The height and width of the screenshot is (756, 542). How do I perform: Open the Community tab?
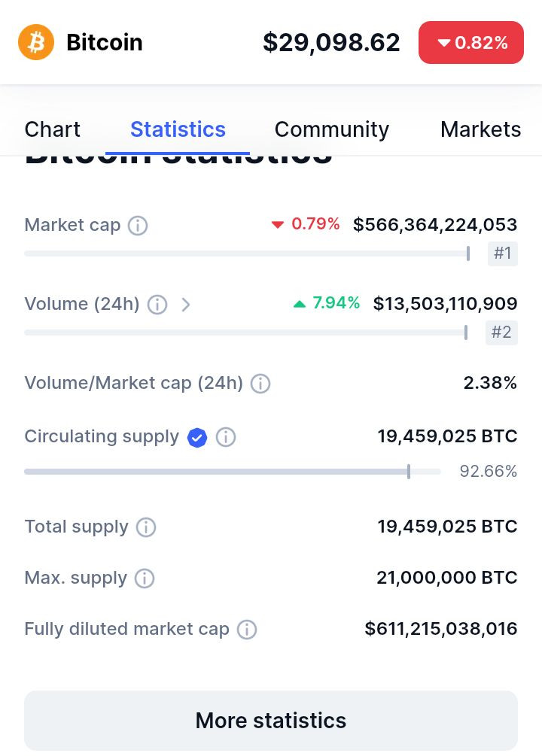click(x=331, y=129)
